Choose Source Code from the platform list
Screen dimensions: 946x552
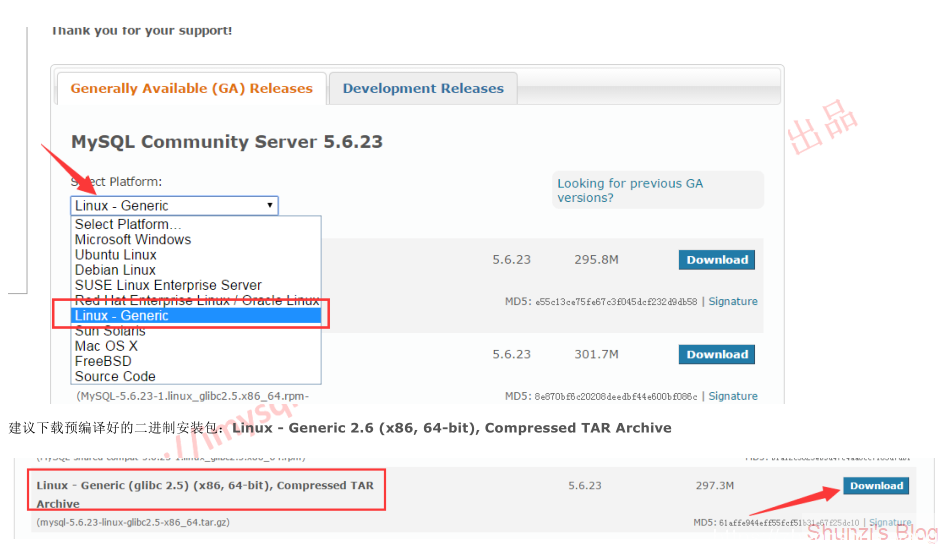click(x=115, y=376)
